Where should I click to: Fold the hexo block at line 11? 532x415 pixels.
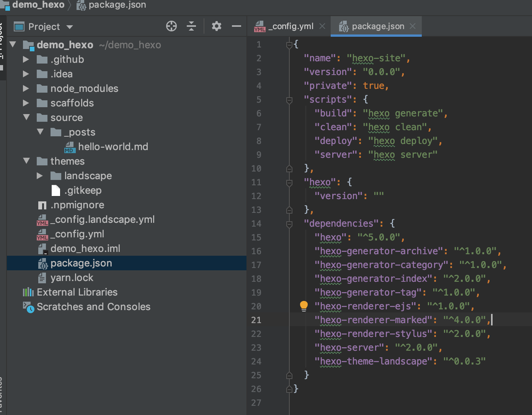click(289, 183)
